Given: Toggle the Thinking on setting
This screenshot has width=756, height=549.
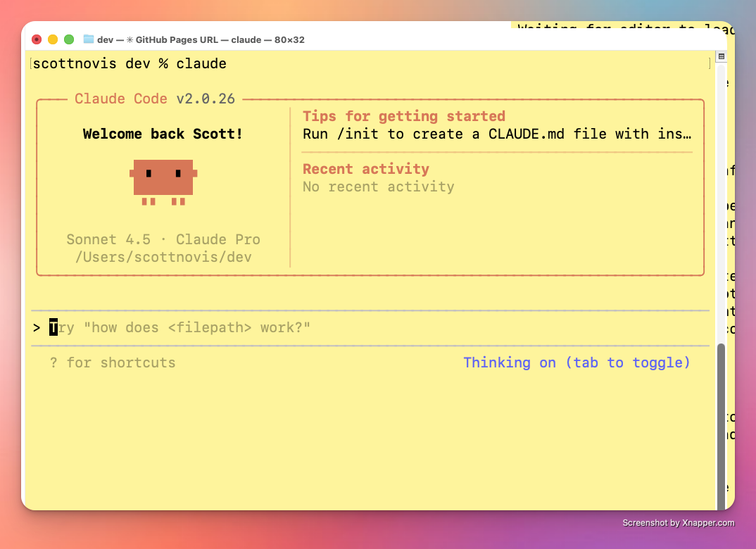Looking at the screenshot, I should point(510,362).
